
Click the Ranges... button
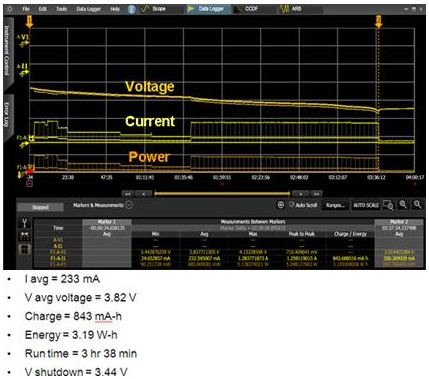(335, 205)
